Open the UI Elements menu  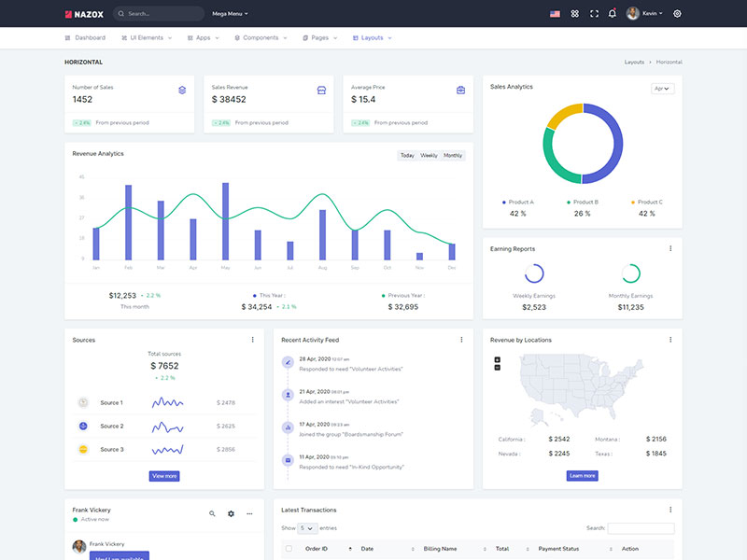click(x=145, y=38)
